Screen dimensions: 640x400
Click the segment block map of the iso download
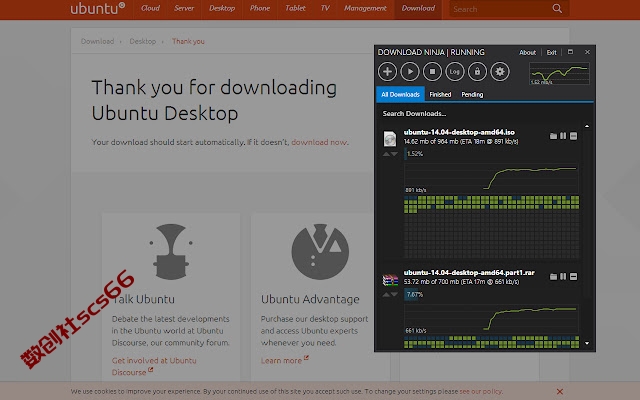tap(491, 227)
